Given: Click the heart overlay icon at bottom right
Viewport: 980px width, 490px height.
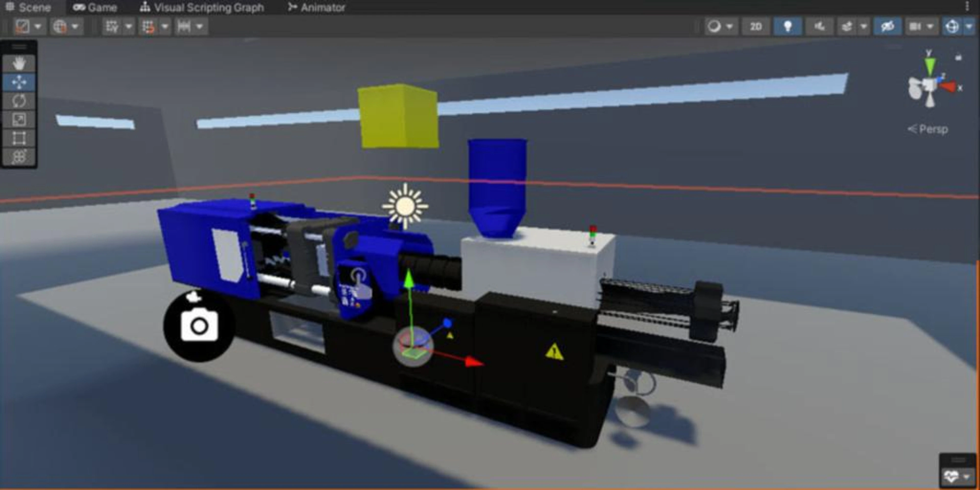Looking at the screenshot, I should click(x=951, y=476).
